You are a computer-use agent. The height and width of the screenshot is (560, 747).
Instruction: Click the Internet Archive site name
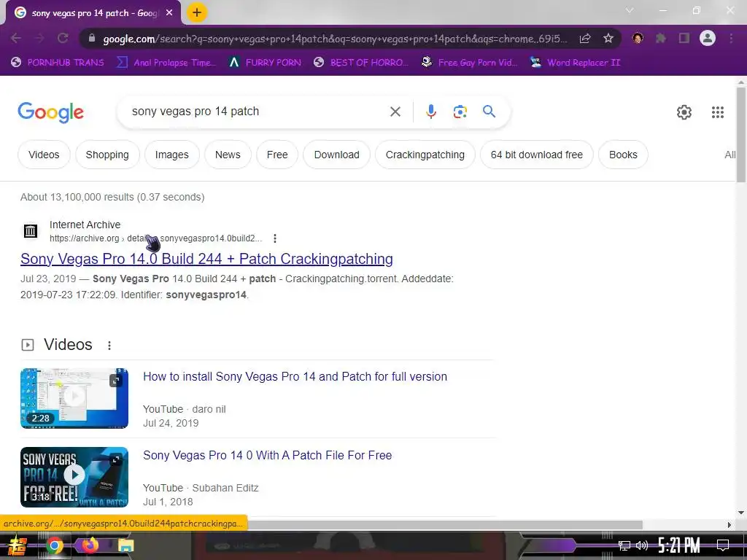click(x=85, y=225)
